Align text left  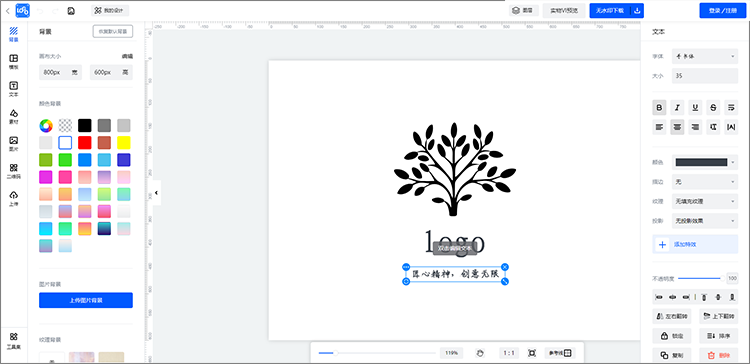coord(660,127)
